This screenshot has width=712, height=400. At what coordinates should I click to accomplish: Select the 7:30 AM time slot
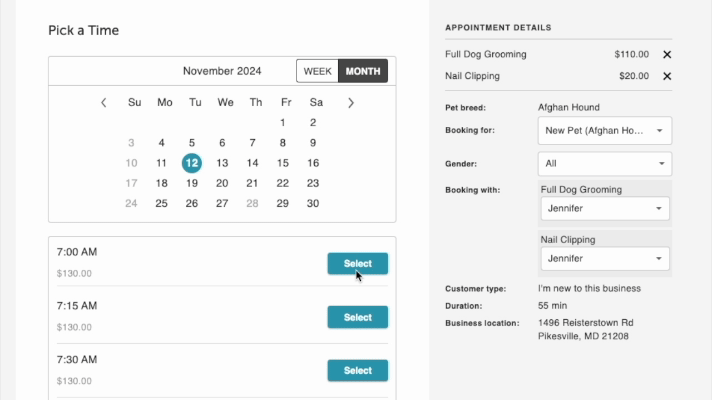click(357, 370)
